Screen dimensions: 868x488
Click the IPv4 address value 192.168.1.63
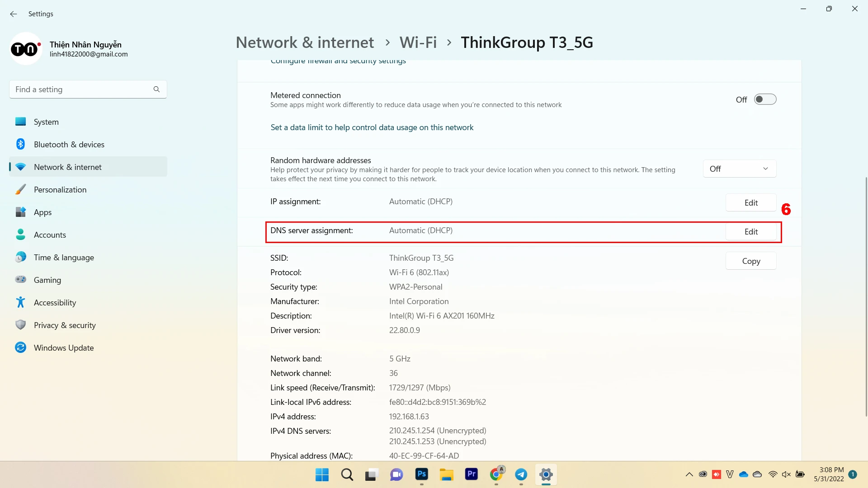pyautogui.click(x=409, y=416)
